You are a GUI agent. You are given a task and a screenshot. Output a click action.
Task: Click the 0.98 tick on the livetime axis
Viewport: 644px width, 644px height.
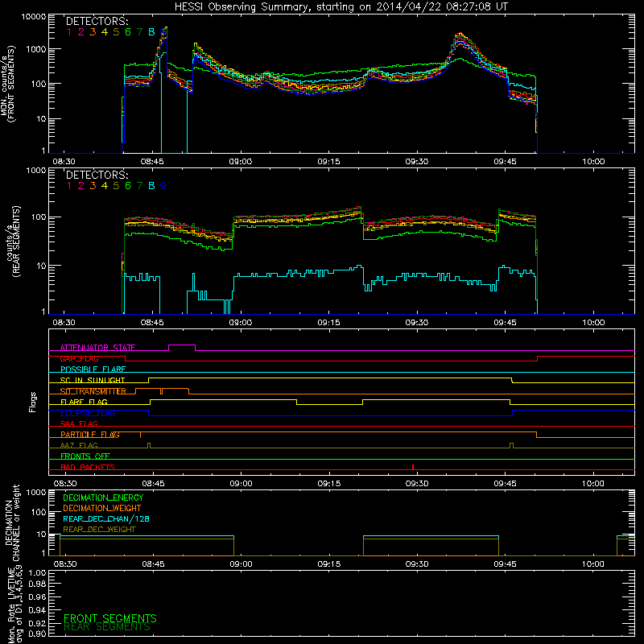tap(37, 584)
